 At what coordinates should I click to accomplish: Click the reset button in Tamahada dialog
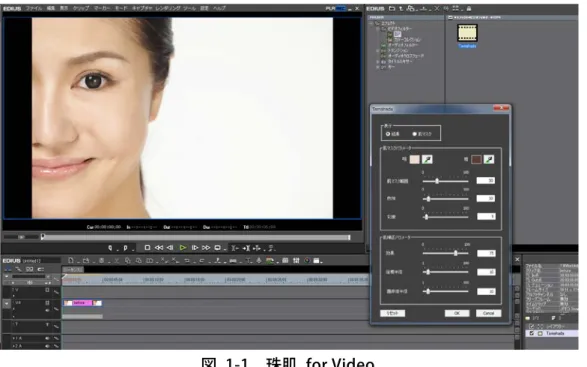point(392,313)
